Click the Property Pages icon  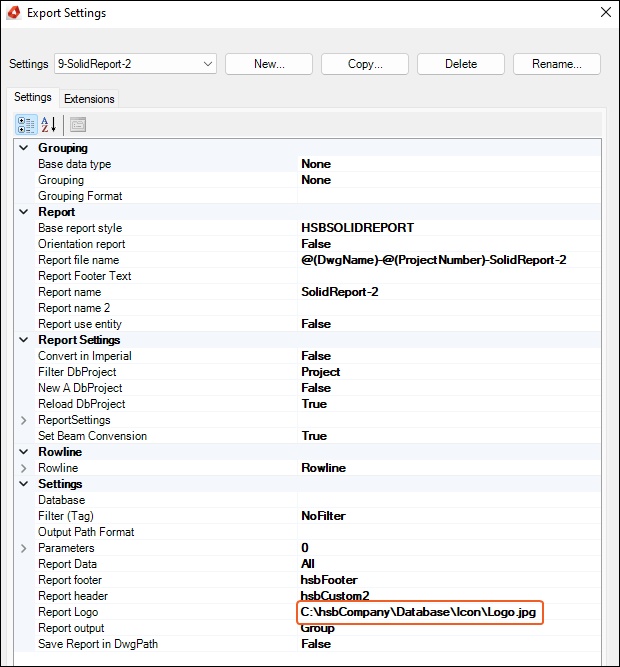78,125
